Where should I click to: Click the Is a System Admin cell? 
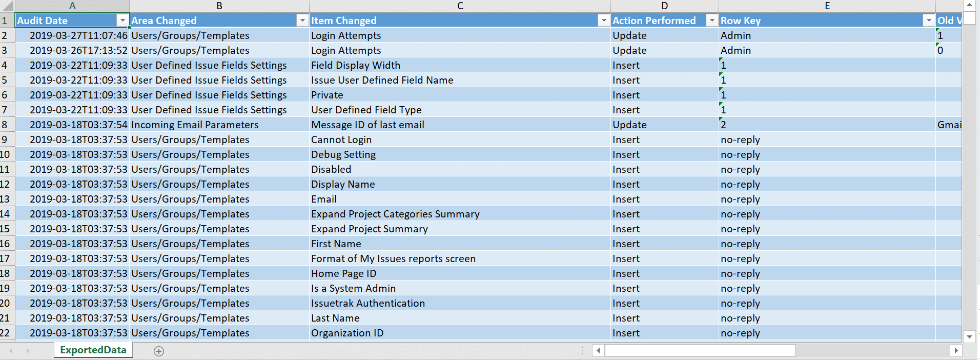(x=460, y=288)
